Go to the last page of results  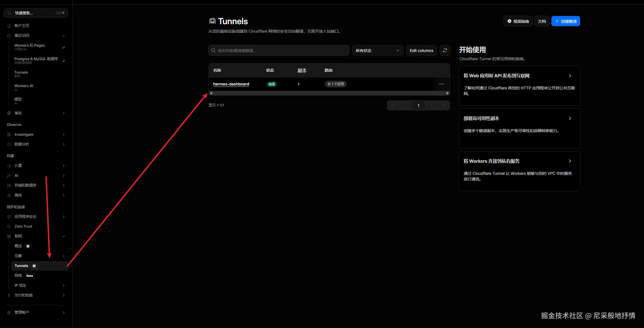444,105
